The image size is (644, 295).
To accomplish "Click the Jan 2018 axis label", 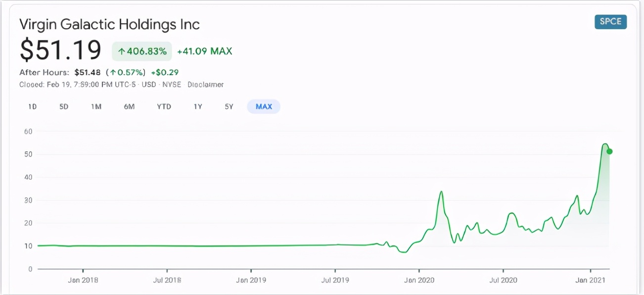I will click(83, 280).
